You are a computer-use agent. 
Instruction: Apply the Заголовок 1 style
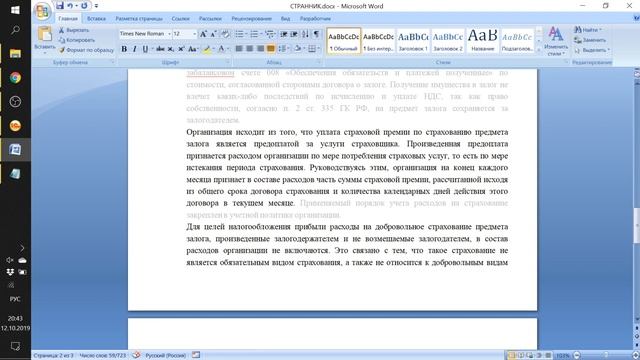tap(413, 40)
